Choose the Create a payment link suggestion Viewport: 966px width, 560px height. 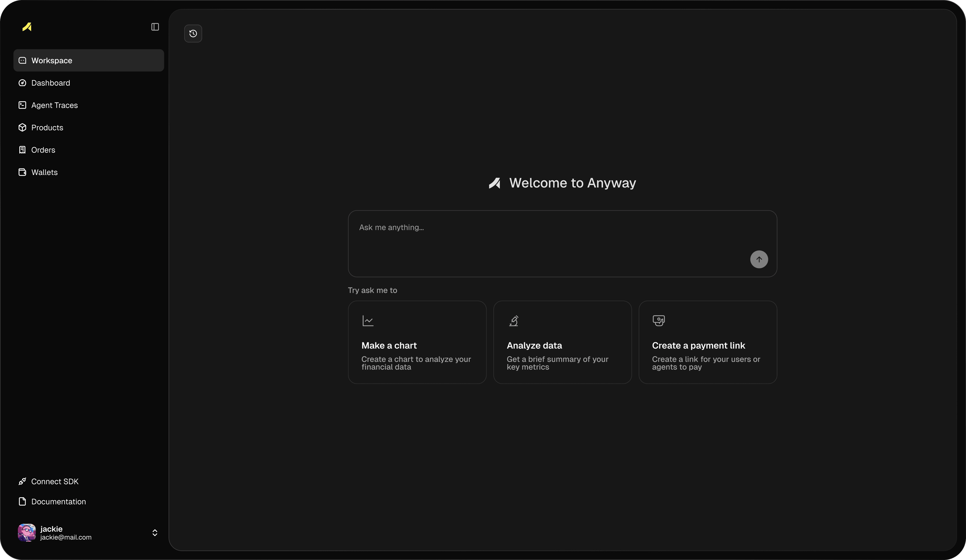pyautogui.click(x=707, y=342)
